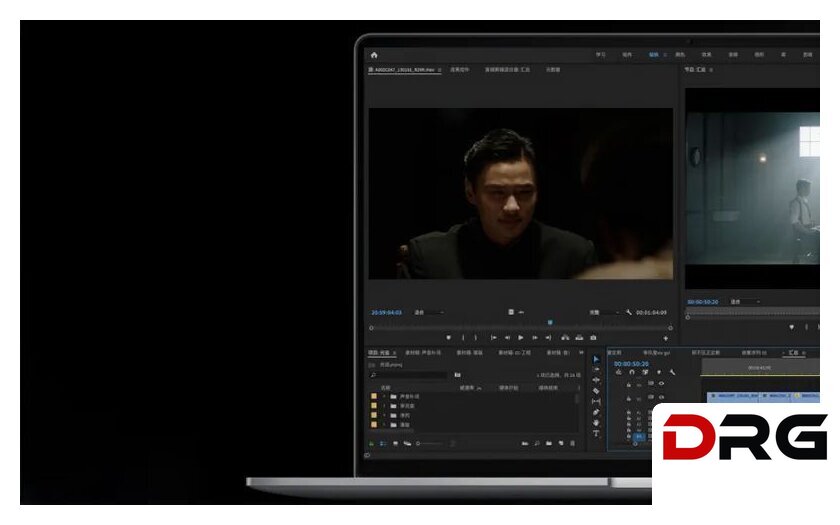The width and height of the screenshot is (840, 525).
Task: Click the blue Source monitor playhead
Action: 550,322
